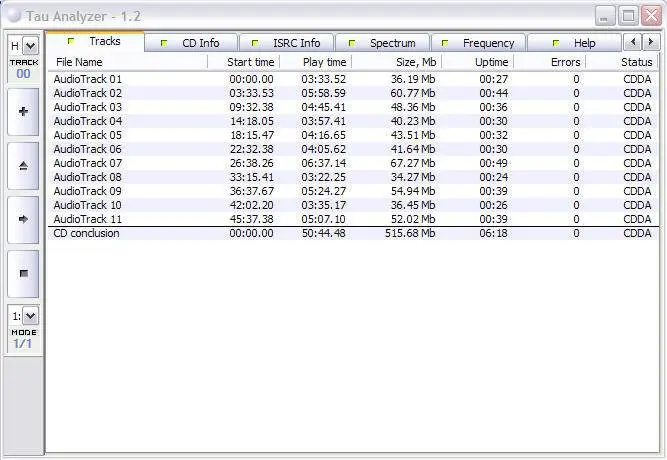667x460 pixels.
Task: Select the AudioTrack 01 row
Action: pyautogui.click(x=353, y=79)
